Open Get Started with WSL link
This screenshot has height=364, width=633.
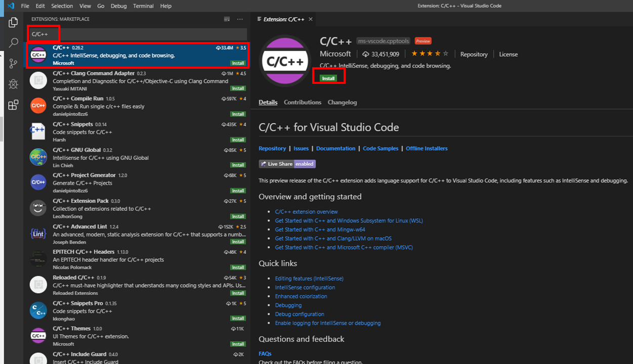pyautogui.click(x=349, y=221)
